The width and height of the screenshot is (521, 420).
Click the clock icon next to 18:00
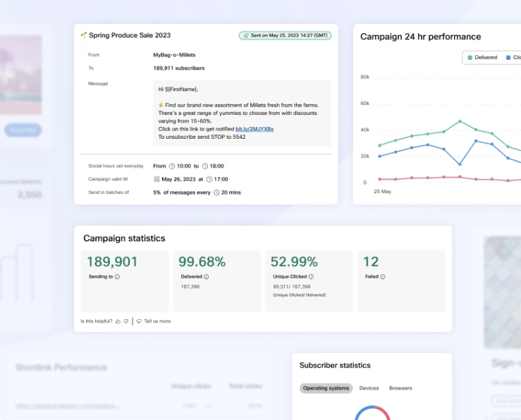point(204,166)
